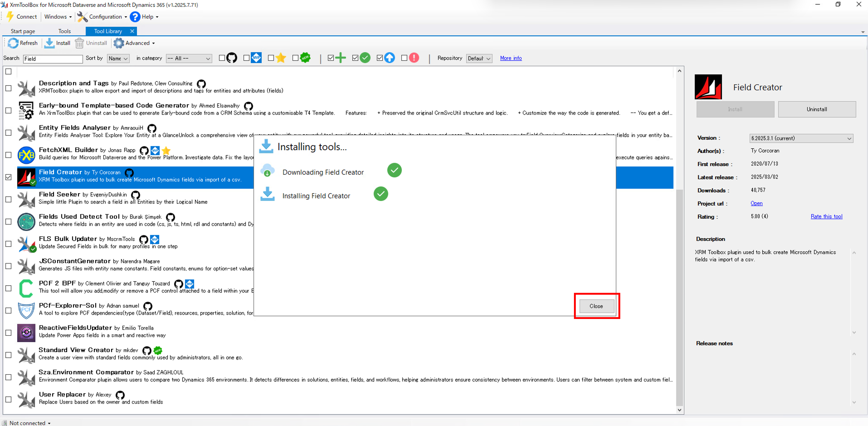Click the red exclamation incompatible filter icon
The height and width of the screenshot is (426, 868).
[414, 58]
